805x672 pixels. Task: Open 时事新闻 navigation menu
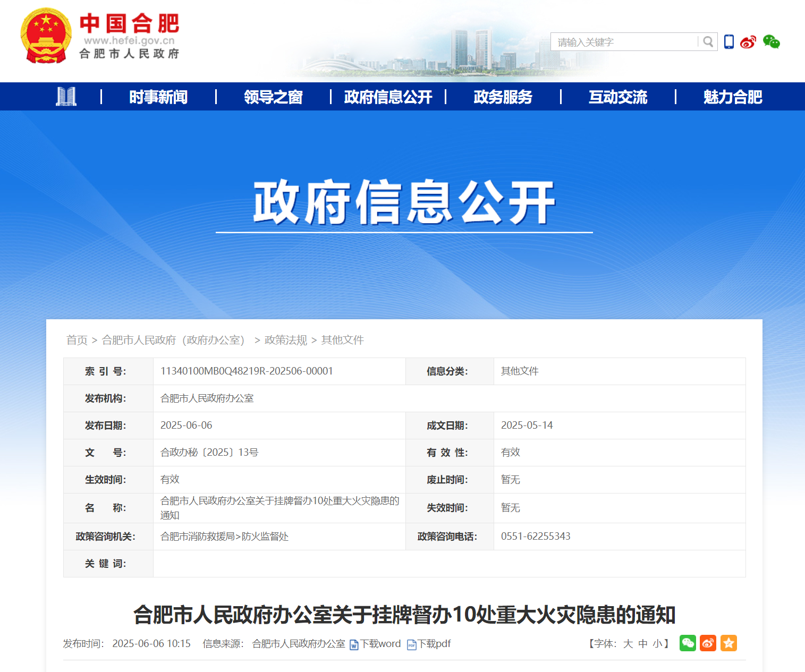pos(158,97)
